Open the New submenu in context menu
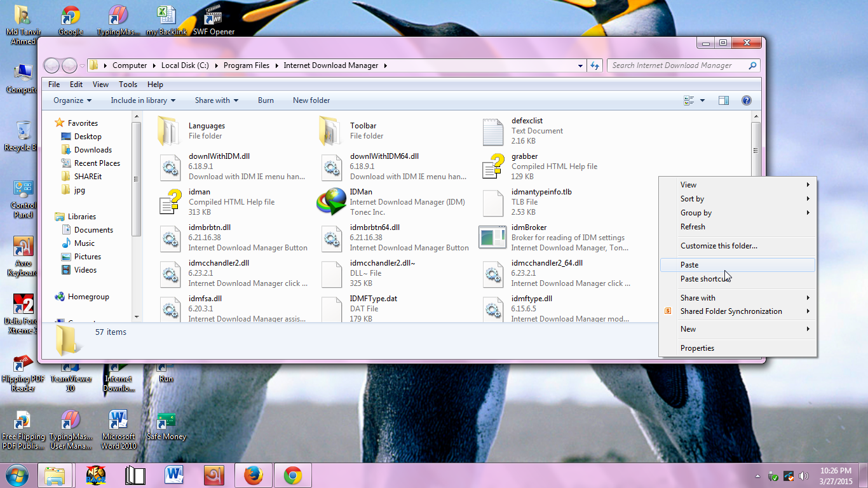Viewport: 868px width, 488px height. (x=738, y=329)
